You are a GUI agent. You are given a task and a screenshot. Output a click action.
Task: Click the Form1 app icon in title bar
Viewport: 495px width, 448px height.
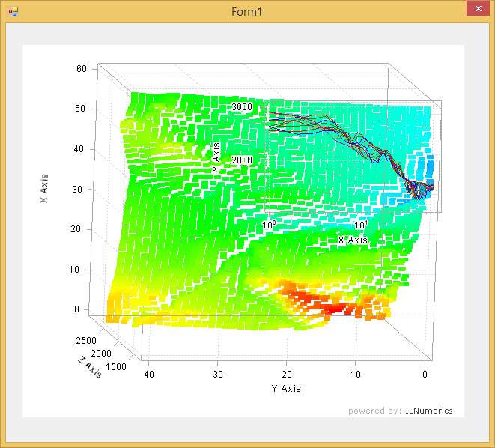(x=13, y=12)
